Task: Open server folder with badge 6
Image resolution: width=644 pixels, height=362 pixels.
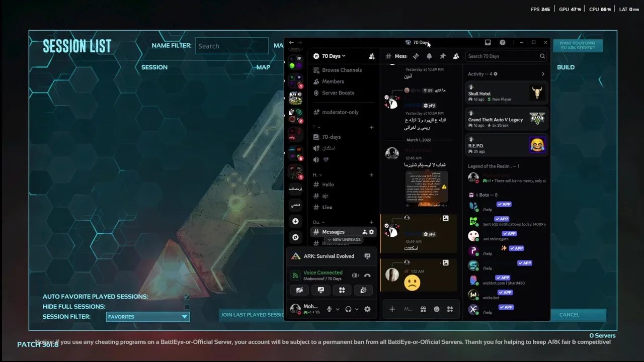Action: (295, 153)
